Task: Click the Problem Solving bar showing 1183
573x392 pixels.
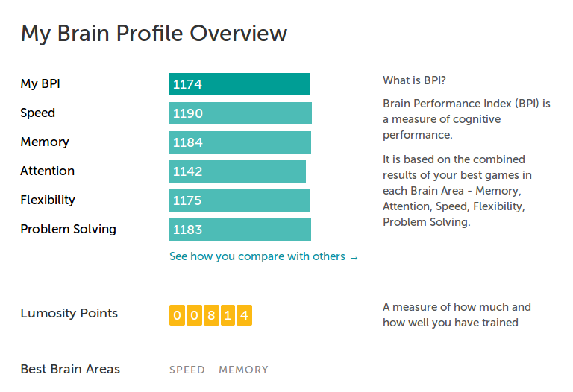Action: [x=240, y=230]
